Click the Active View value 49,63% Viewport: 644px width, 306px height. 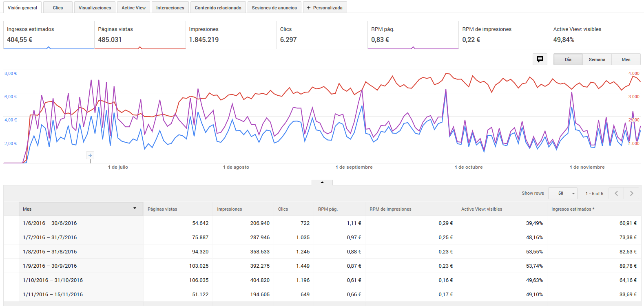pos(534,280)
